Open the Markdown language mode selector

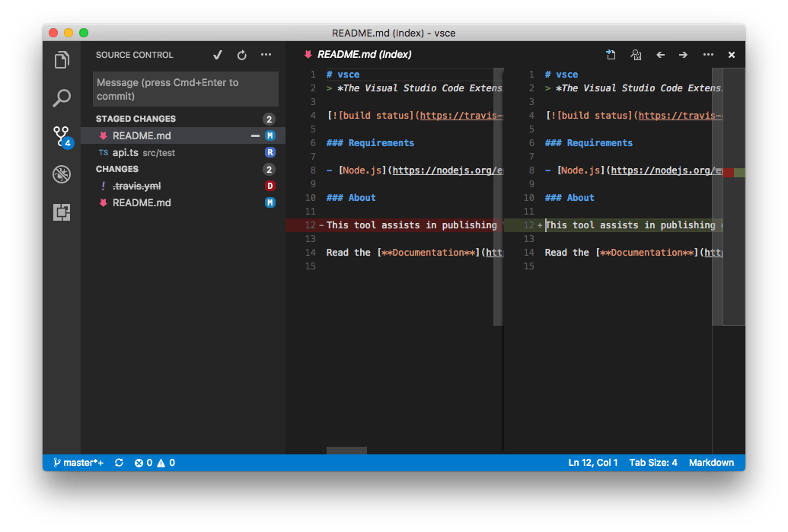[x=712, y=462]
